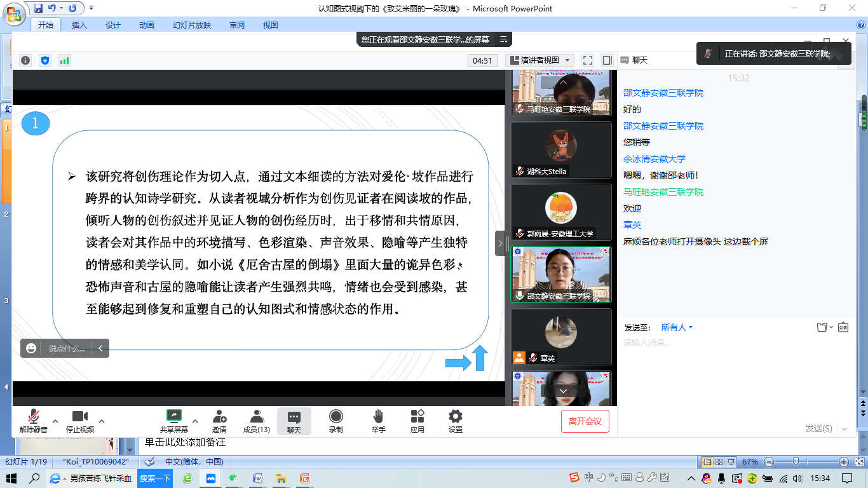Click the green network signal icon
This screenshot has height=488, width=868.
point(64,60)
